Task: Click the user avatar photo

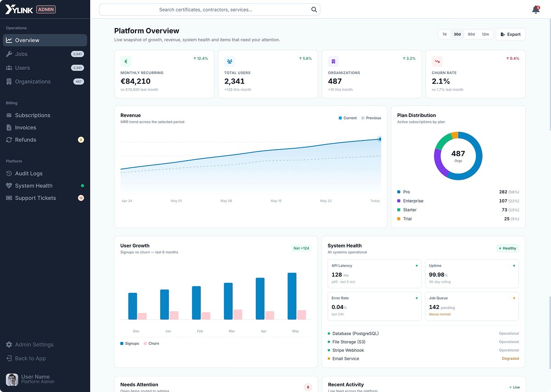Action: [x=12, y=379]
